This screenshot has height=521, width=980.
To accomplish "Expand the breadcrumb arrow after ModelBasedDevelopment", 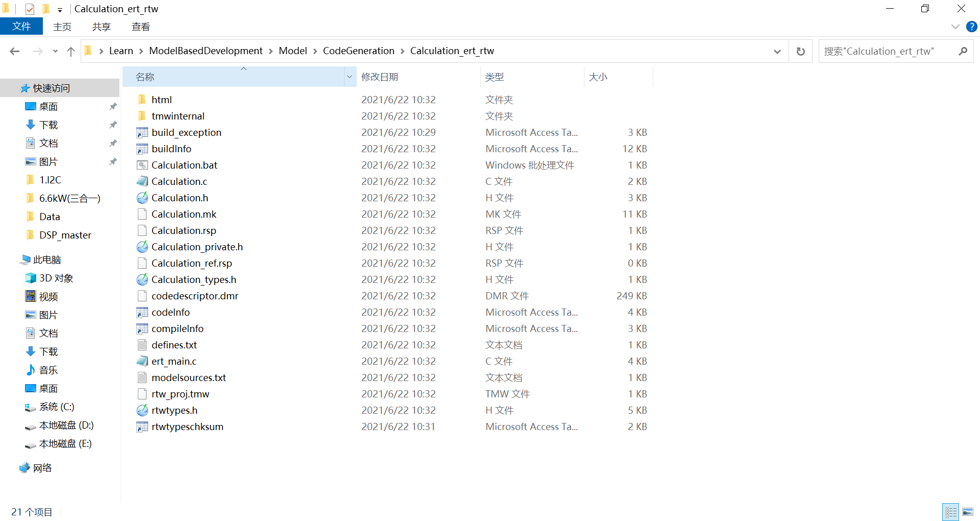I will 271,51.
